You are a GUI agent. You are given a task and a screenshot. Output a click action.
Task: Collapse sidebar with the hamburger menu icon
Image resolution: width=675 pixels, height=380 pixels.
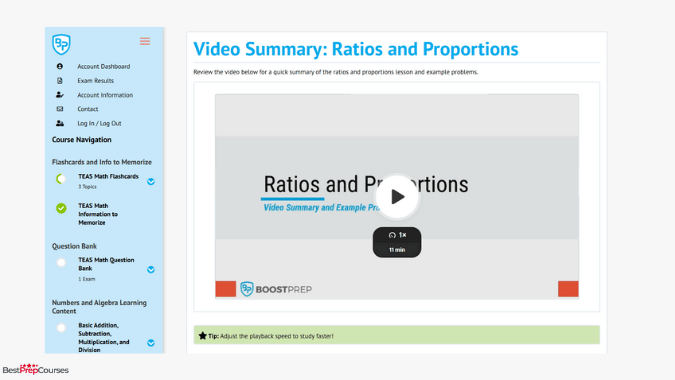click(145, 41)
